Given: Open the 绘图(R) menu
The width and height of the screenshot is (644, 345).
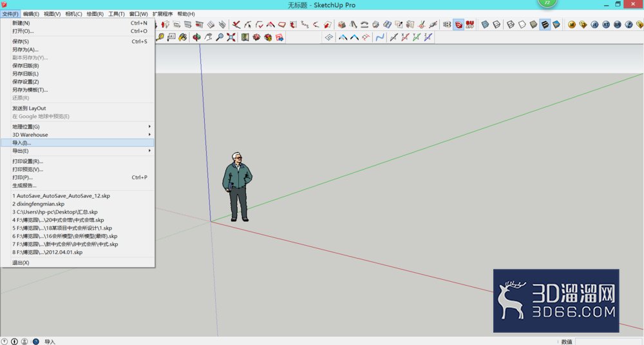Looking at the screenshot, I should [95, 14].
